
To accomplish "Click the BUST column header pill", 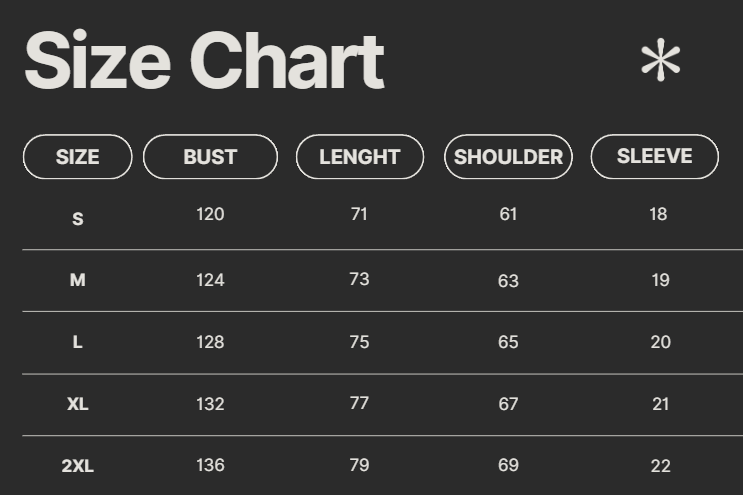I will coord(210,157).
